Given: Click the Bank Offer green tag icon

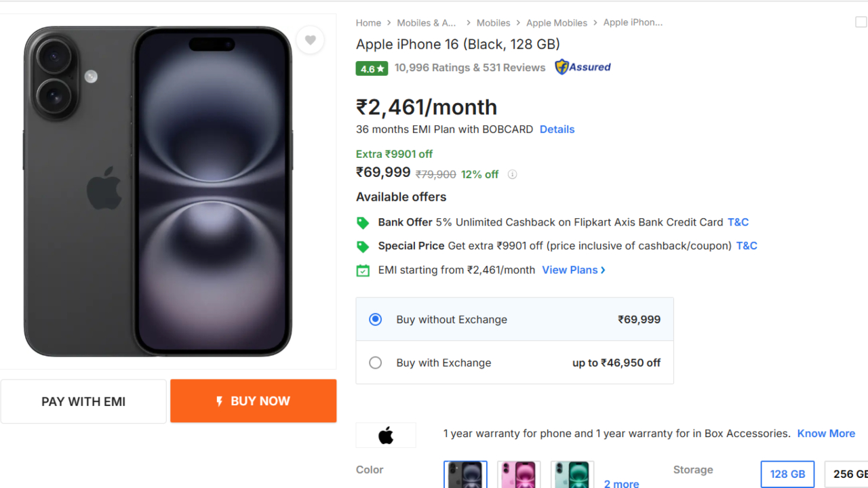Looking at the screenshot, I should (x=363, y=222).
